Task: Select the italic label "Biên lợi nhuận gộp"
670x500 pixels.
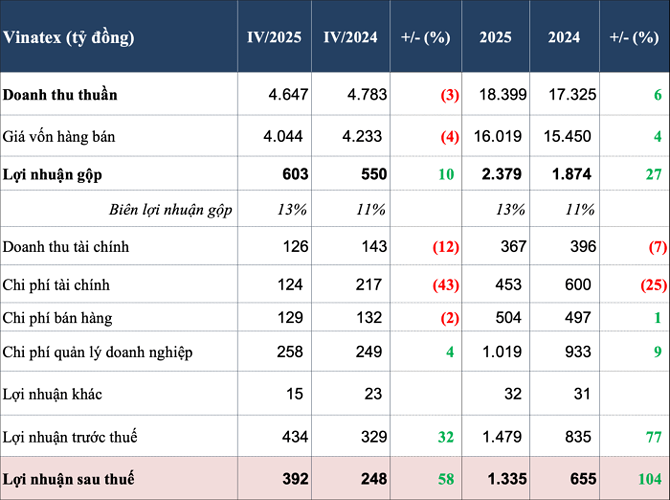Action: pyautogui.click(x=170, y=209)
